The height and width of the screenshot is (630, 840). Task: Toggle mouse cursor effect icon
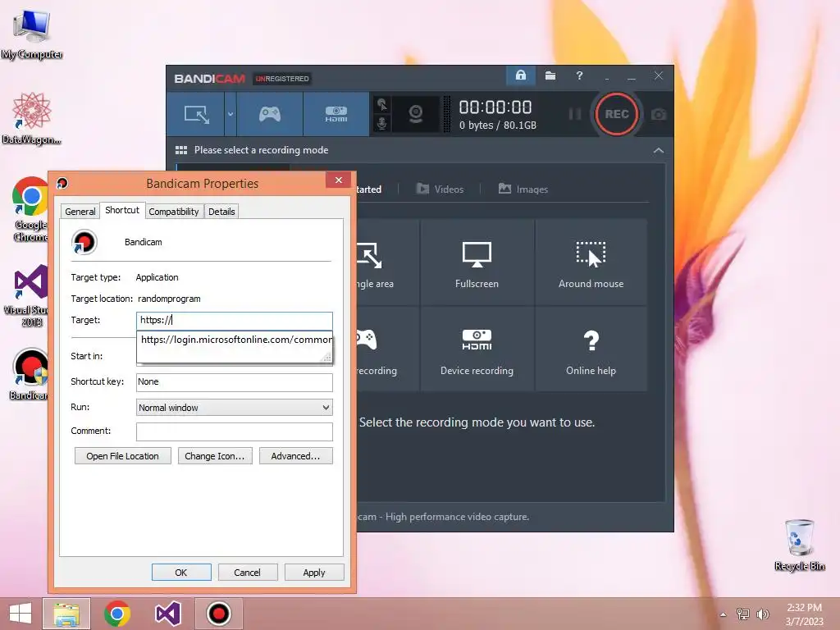[x=382, y=104]
